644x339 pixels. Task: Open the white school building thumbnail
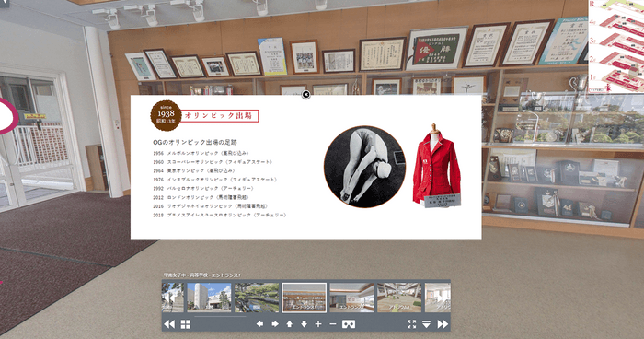[209, 298]
